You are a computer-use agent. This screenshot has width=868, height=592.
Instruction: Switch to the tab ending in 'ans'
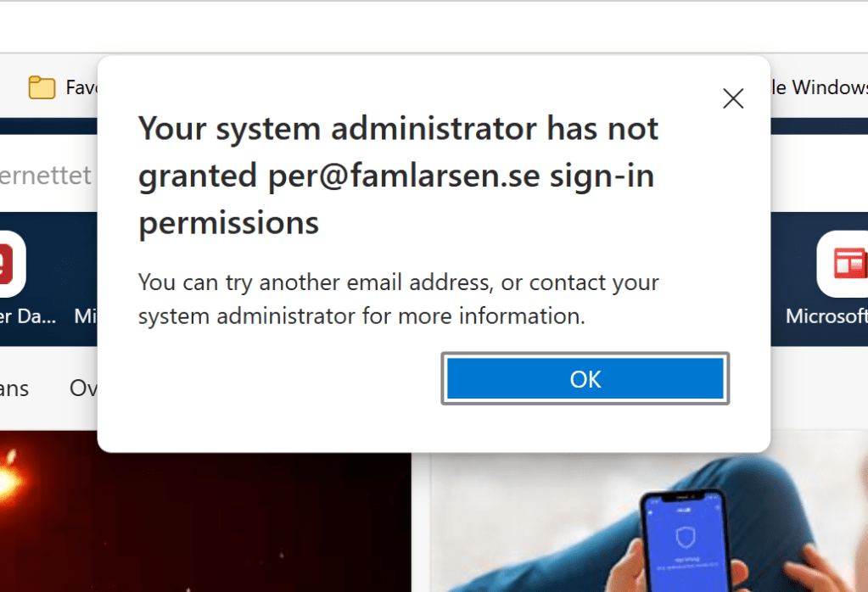coord(14,388)
